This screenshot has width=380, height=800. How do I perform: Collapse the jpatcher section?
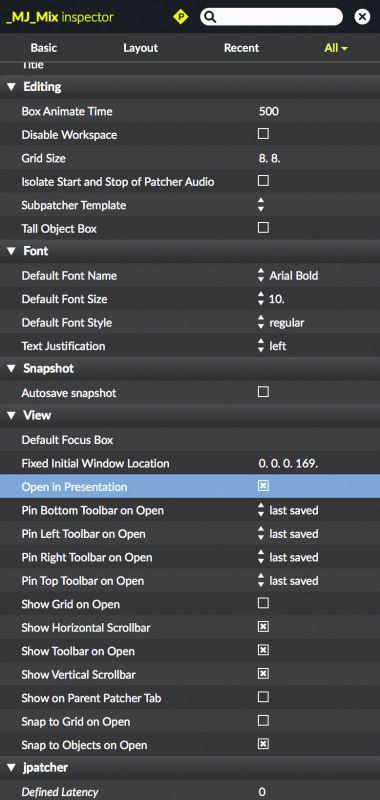point(11,768)
